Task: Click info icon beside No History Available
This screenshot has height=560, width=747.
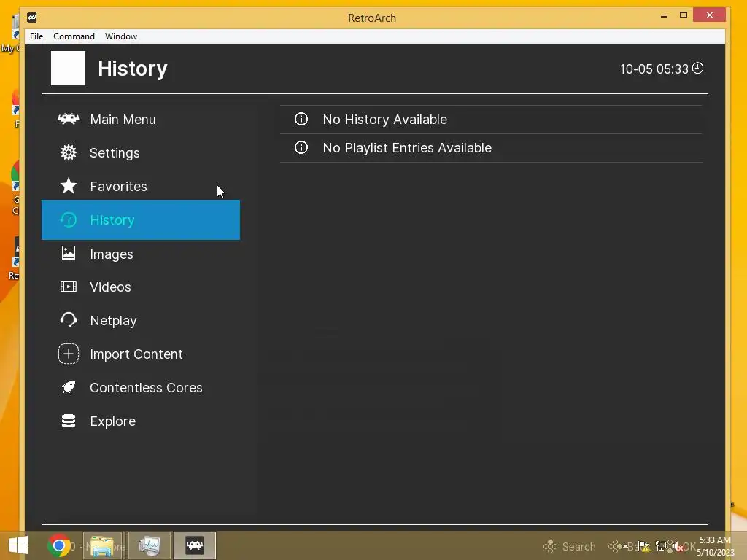Action: click(x=301, y=119)
